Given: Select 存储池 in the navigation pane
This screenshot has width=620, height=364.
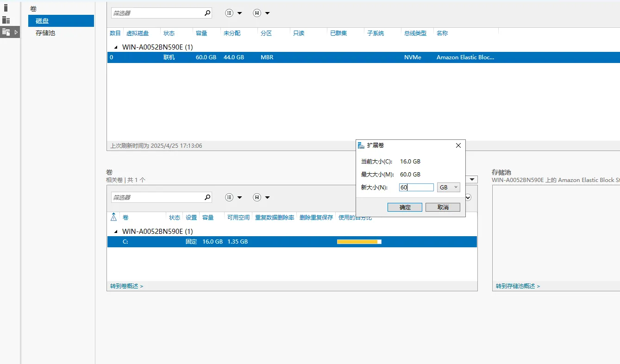Looking at the screenshot, I should [45, 33].
